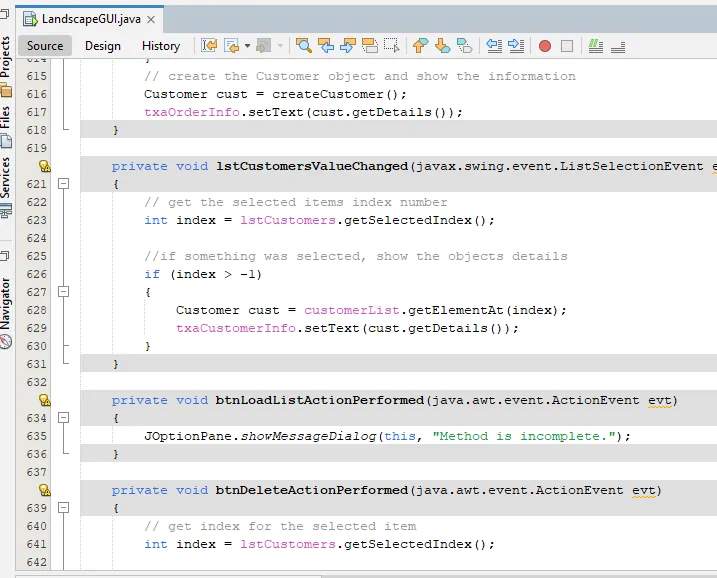Jump to Next Bookmark icon
The image size is (717, 578).
click(x=443, y=46)
